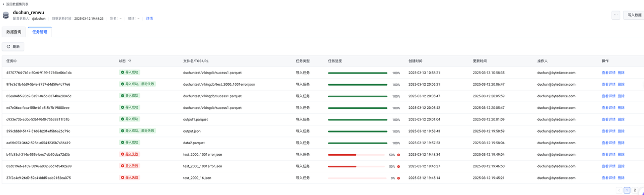Delete (删除) task 63d019e6
This screenshot has height=195, width=644.
click(621, 166)
